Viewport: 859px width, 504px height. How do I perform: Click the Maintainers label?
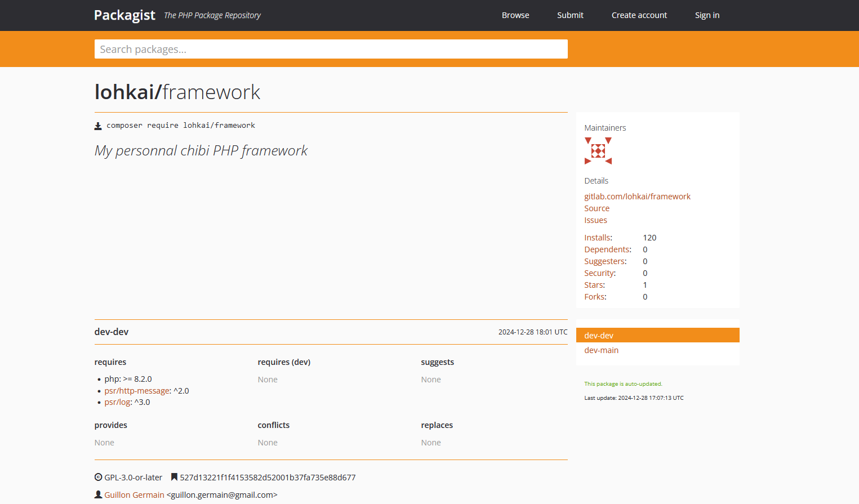[605, 128]
